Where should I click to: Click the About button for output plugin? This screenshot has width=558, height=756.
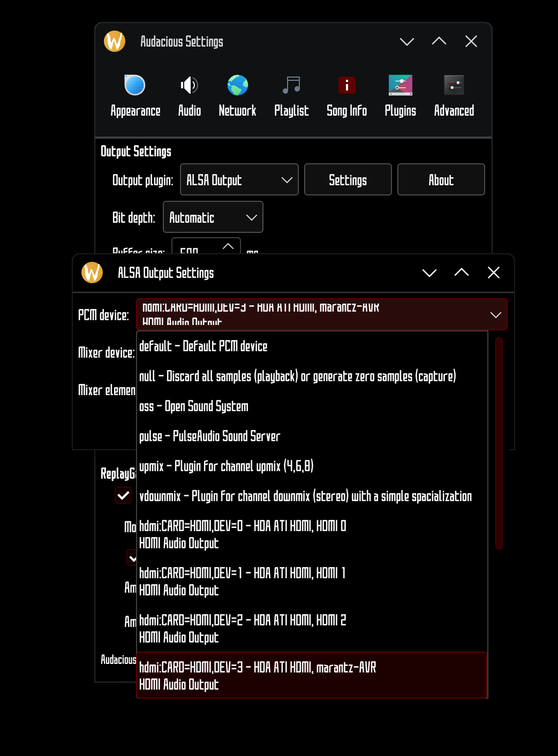coord(441,179)
